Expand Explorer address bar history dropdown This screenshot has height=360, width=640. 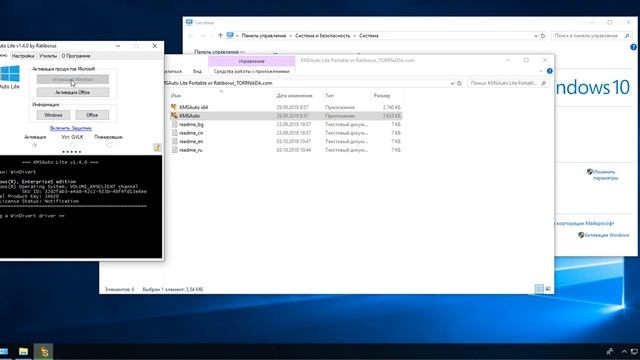(452, 83)
